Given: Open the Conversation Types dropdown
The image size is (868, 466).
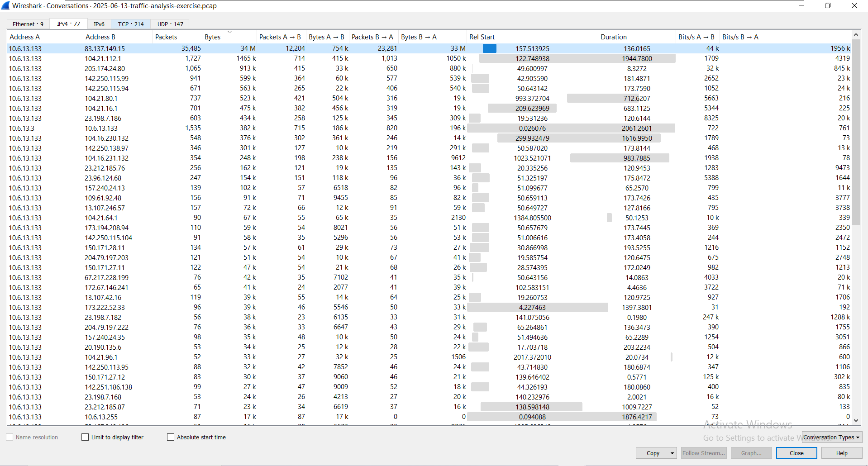Looking at the screenshot, I should 831,437.
